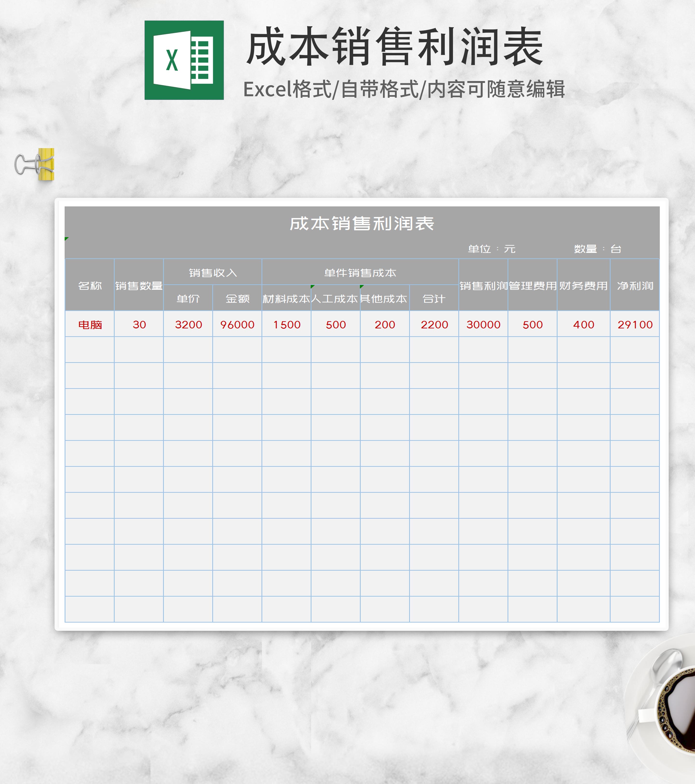Viewport: 695px width, 784px height.
Task: Click the 净利润 column header
Action: coord(635,285)
